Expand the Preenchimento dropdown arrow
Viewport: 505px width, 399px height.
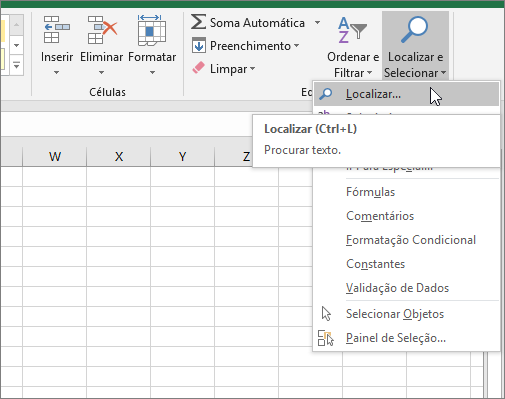pyautogui.click(x=296, y=45)
